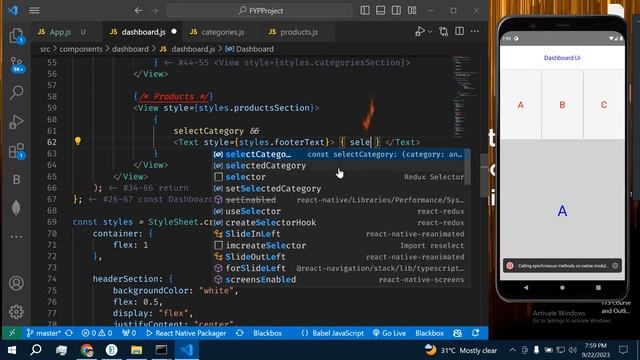Screen dimensions: 640x360
Task: Click the open changes compare icon
Action: tap(444, 31)
